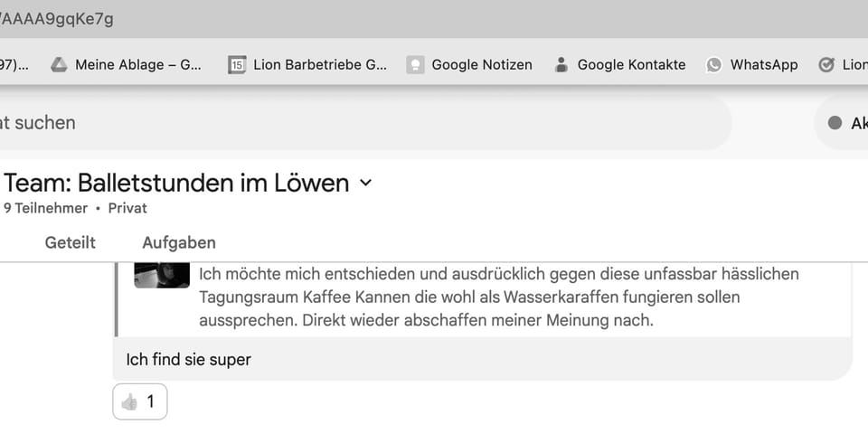
Task: Open the Lion Barbetriebe calendar bookmark
Action: click(x=307, y=65)
